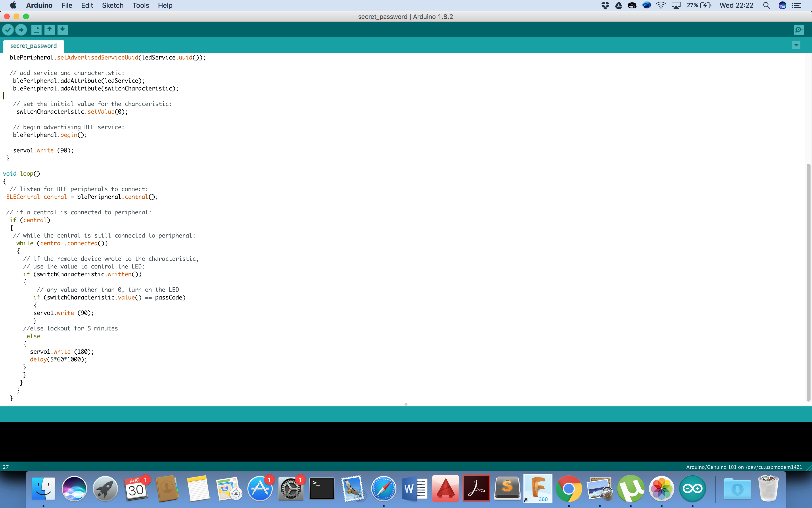
Task: Open a sketch with the Open arrow icon
Action: (49, 30)
